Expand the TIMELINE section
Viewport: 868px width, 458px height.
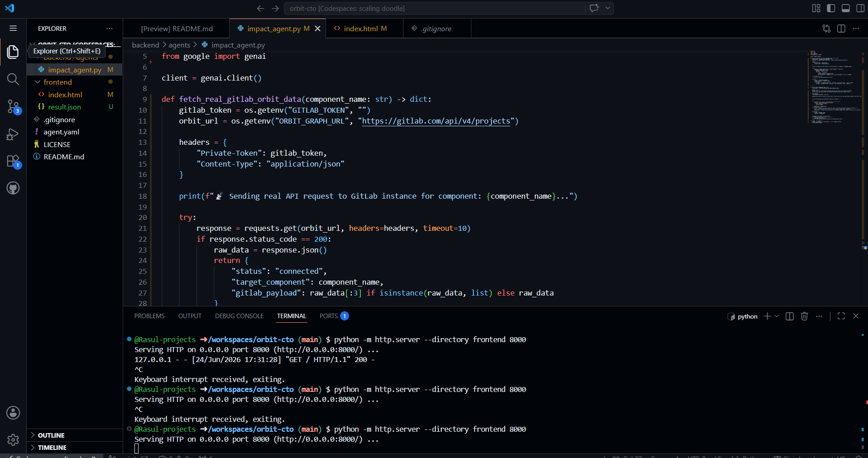[52, 447]
